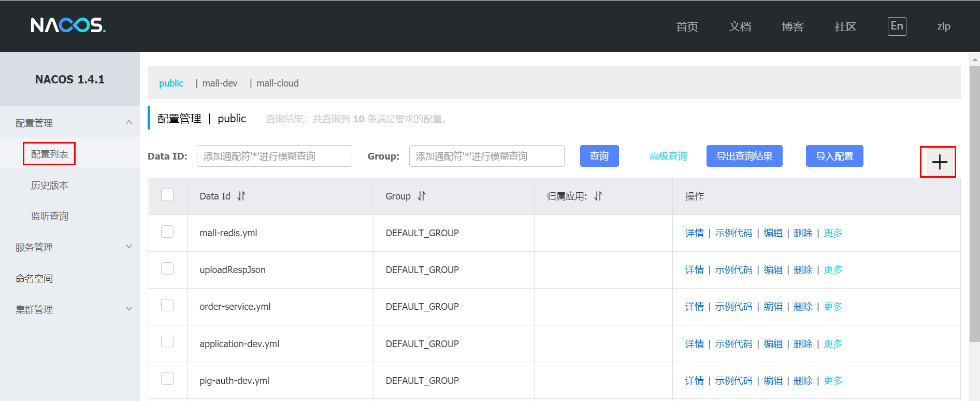This screenshot has width=980, height=401.
Task: Open 更多 for order-service.yml
Action: pos(833,307)
